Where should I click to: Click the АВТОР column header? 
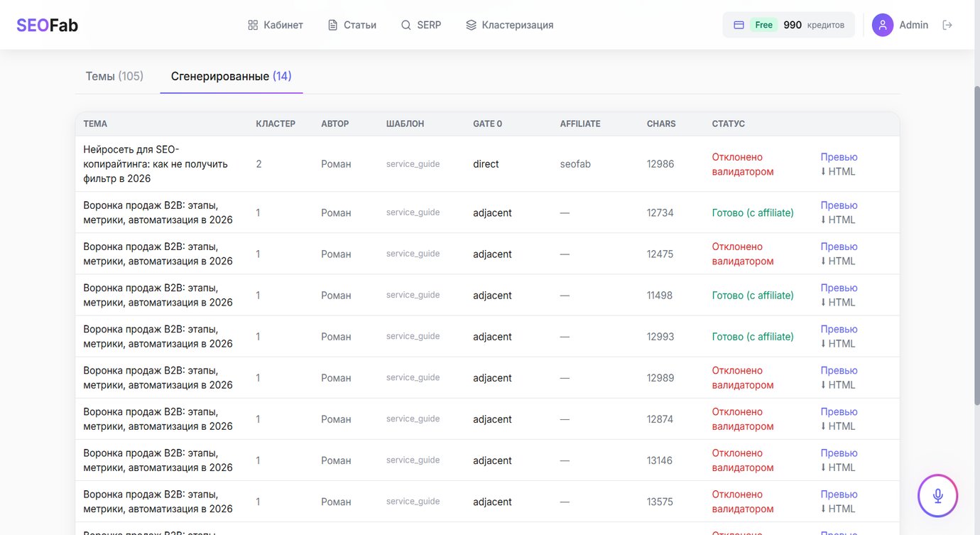(335, 124)
